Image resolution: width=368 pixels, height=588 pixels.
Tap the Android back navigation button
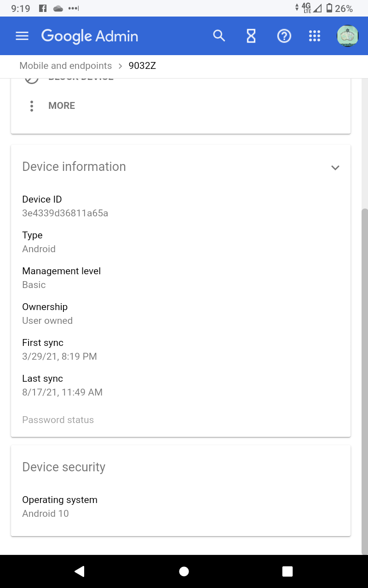click(80, 571)
